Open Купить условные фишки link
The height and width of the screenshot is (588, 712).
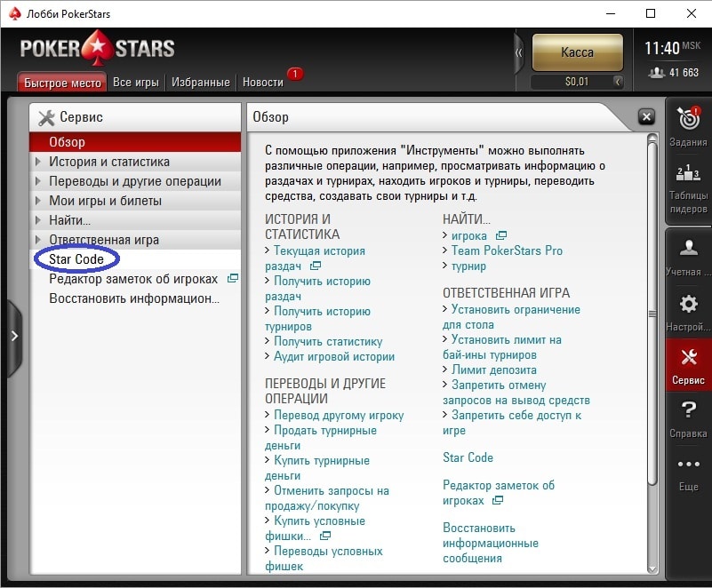tap(315, 528)
